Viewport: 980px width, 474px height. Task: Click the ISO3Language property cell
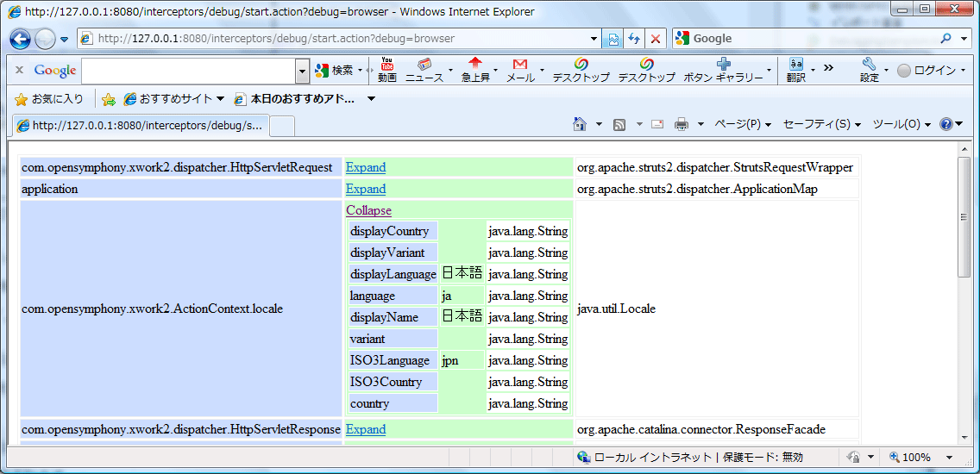[393, 360]
